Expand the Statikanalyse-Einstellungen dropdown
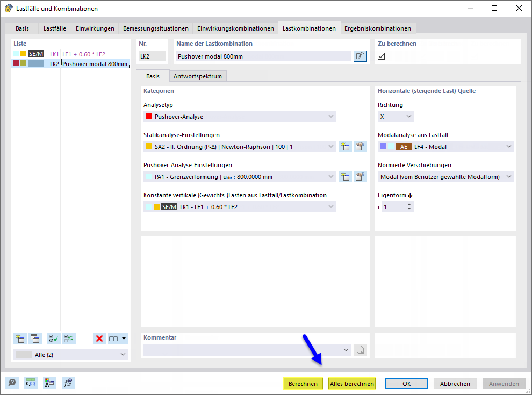 pos(240,147)
